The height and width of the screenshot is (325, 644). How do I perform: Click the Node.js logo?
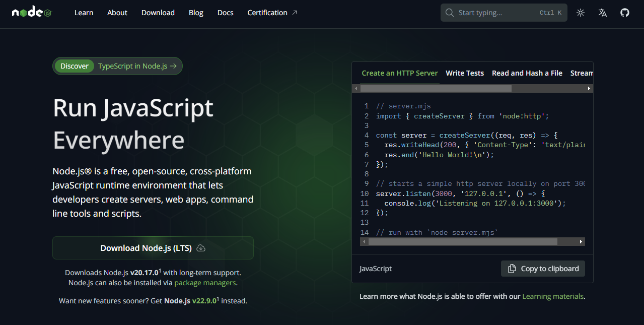pyautogui.click(x=32, y=13)
